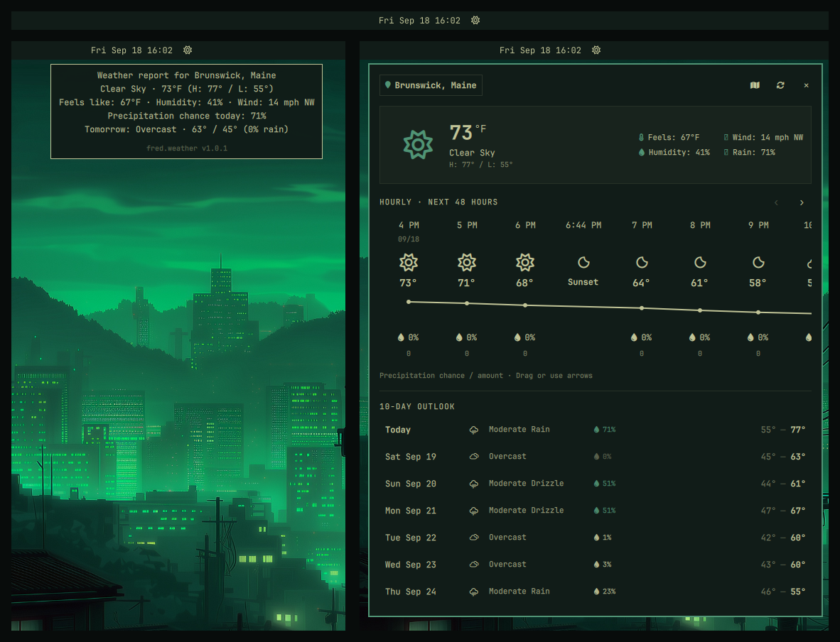Click the temperature graph point at 5 PM
The height and width of the screenshot is (642, 840).
click(x=467, y=303)
